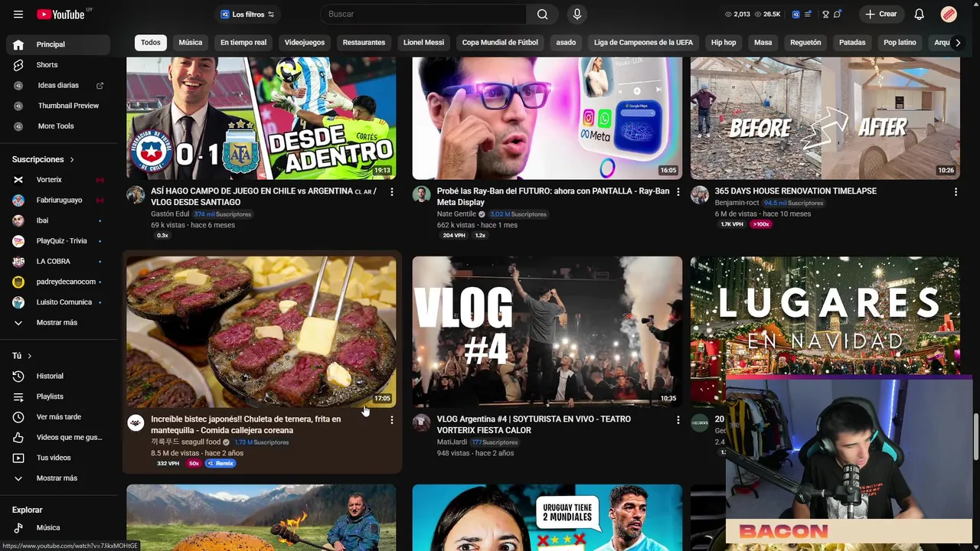Click the Remix badge on bistec video

click(220, 463)
